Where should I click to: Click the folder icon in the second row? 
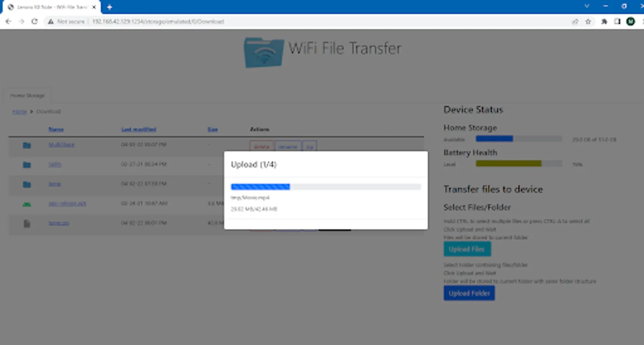tap(26, 165)
